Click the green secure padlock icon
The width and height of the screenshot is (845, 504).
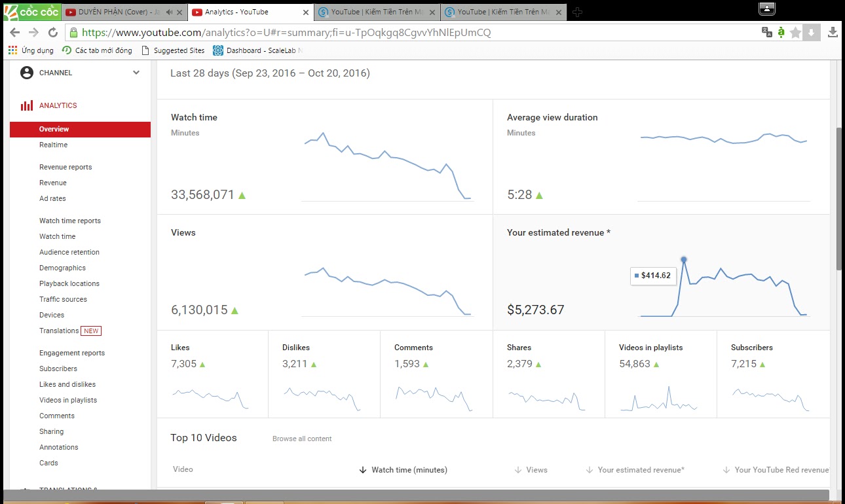(x=73, y=33)
